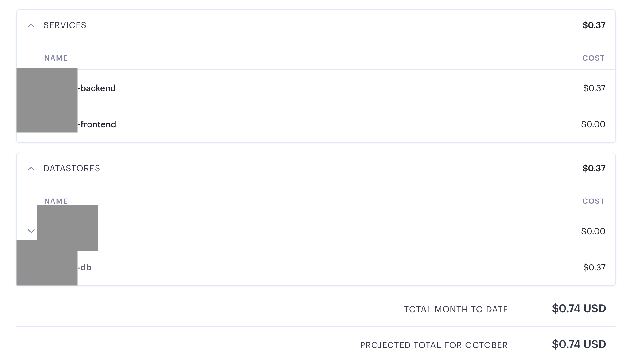Collapse the Services section chevron

tap(31, 25)
